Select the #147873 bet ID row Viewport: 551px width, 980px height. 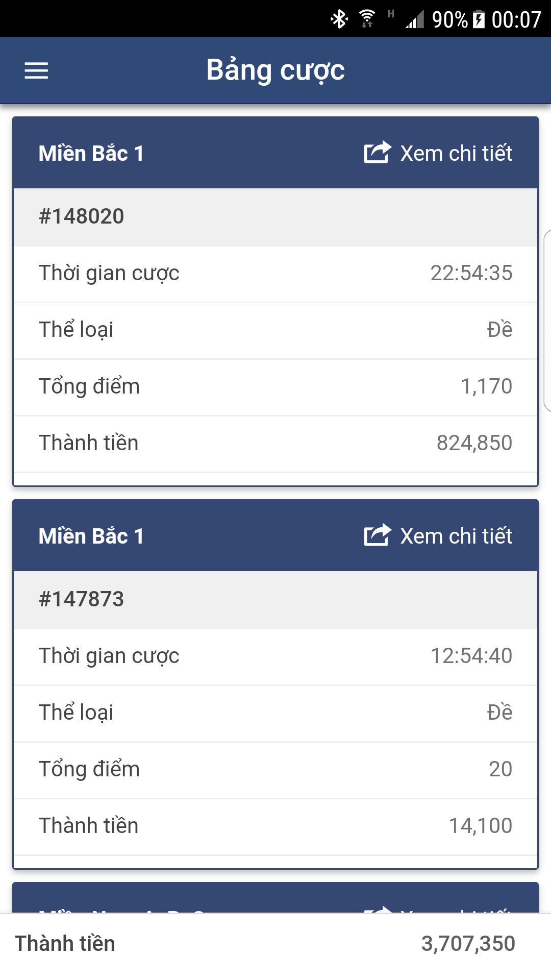click(x=275, y=599)
